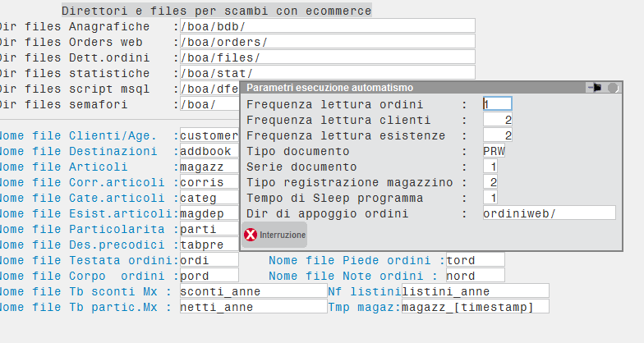Click the Tipo documento PRW field

tap(494, 151)
